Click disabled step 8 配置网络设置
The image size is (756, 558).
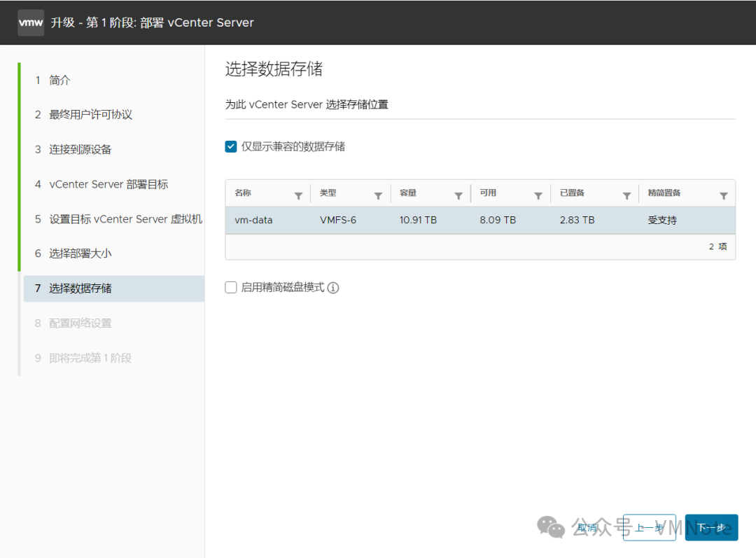73,323
